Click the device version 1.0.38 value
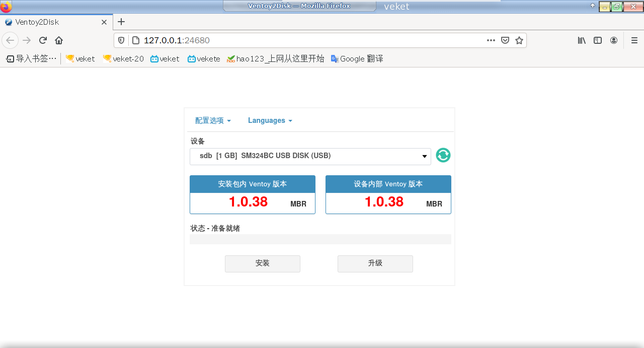The width and height of the screenshot is (644, 348). (384, 202)
